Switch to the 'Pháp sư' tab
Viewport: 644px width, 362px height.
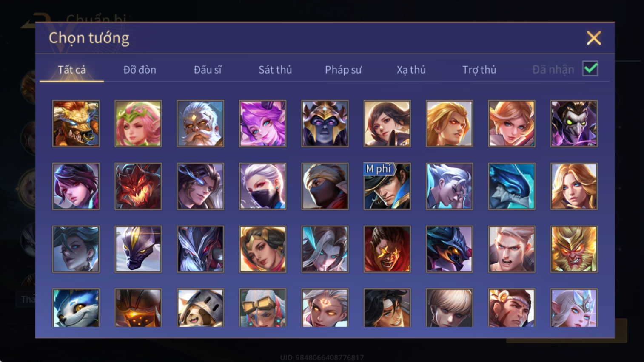click(x=343, y=70)
